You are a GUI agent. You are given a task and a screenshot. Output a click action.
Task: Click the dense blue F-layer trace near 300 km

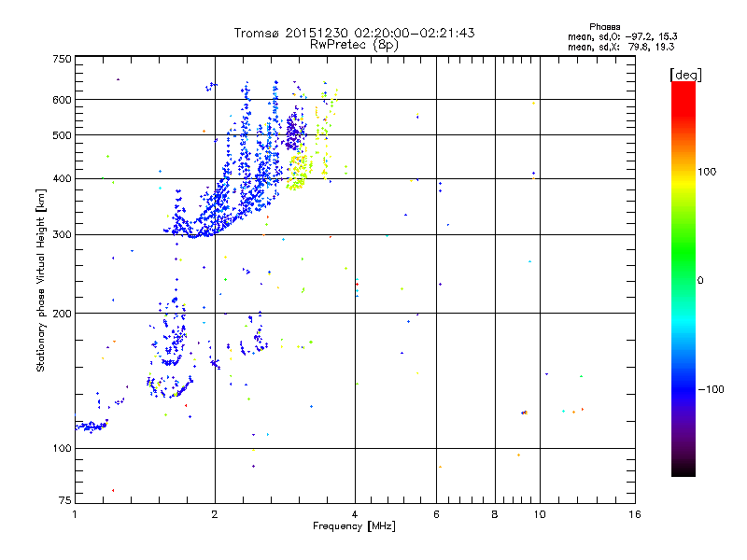pyautogui.click(x=204, y=231)
